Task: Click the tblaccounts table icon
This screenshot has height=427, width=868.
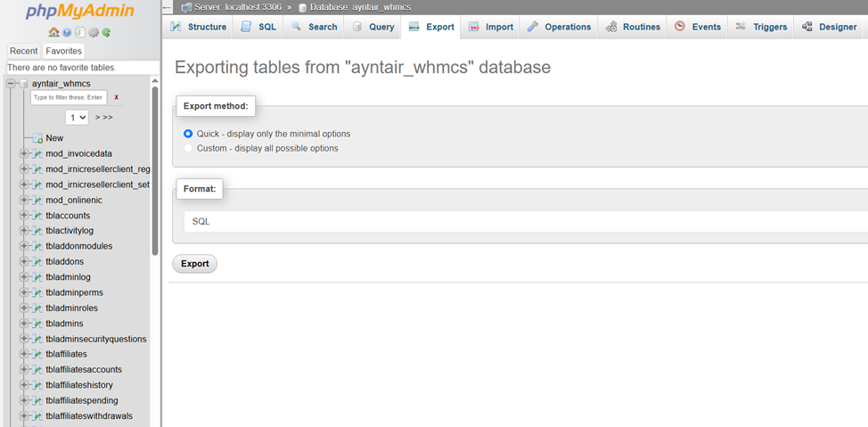Action: click(x=37, y=216)
